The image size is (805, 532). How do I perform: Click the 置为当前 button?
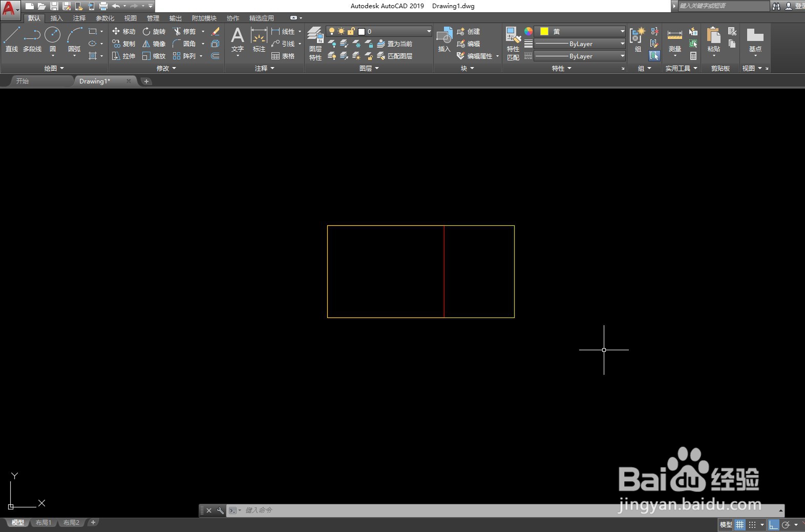pyautogui.click(x=394, y=44)
